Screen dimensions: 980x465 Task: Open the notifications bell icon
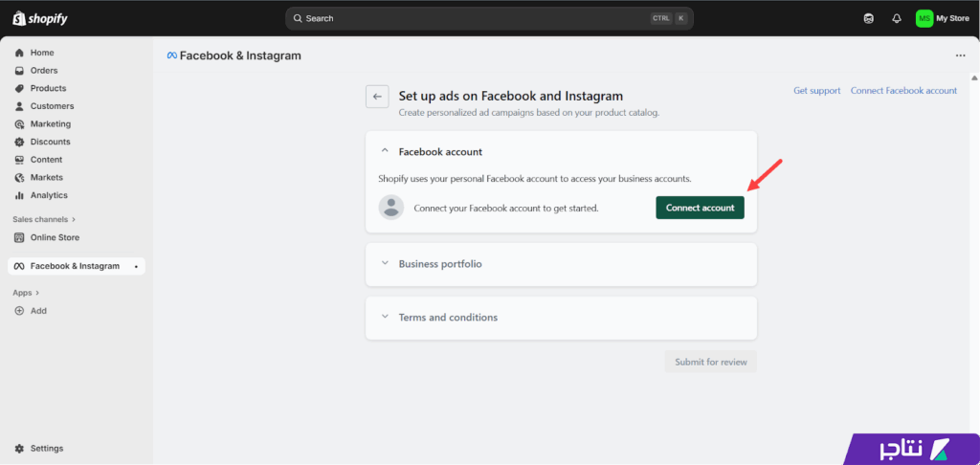point(896,18)
